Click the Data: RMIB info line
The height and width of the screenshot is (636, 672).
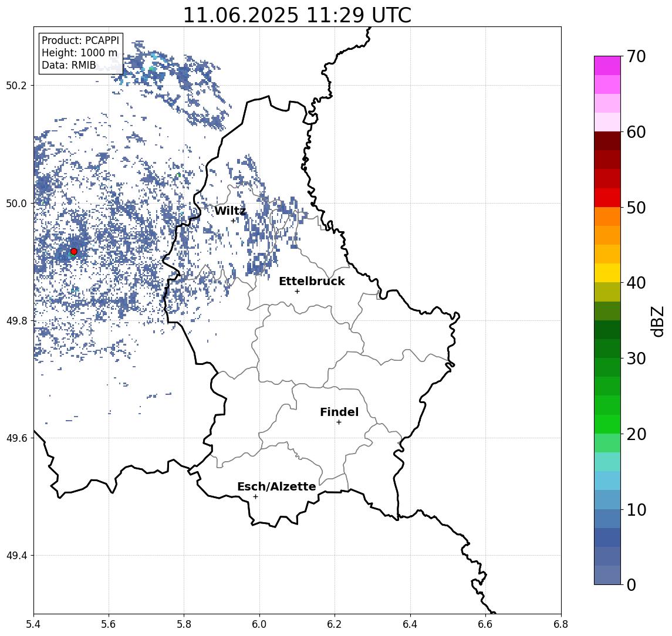point(69,66)
